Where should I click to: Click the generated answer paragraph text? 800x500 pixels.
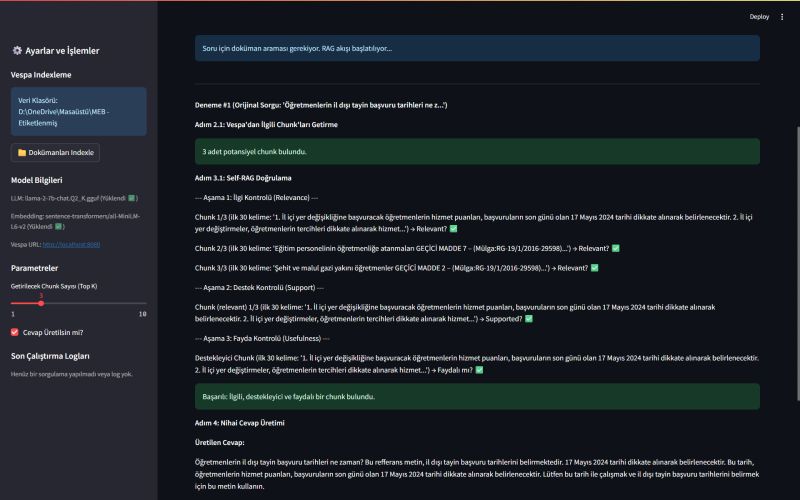[x=477, y=474]
